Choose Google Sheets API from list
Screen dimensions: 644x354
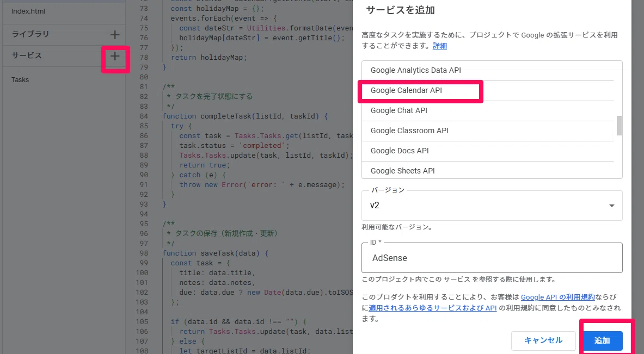(488, 171)
